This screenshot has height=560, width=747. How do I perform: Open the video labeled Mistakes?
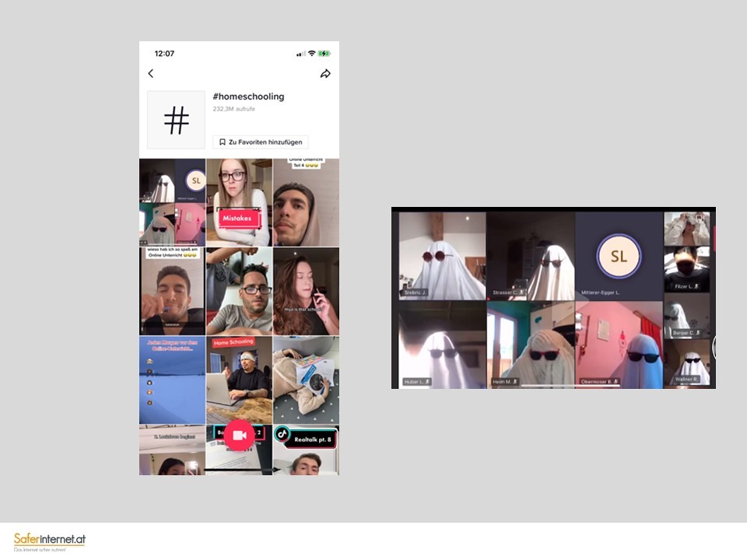tap(239, 202)
